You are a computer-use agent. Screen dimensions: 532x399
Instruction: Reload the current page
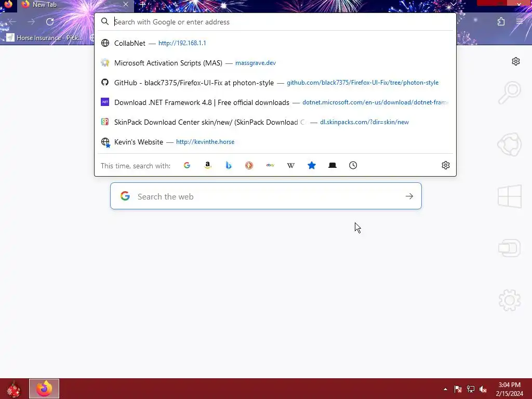pyautogui.click(x=50, y=22)
